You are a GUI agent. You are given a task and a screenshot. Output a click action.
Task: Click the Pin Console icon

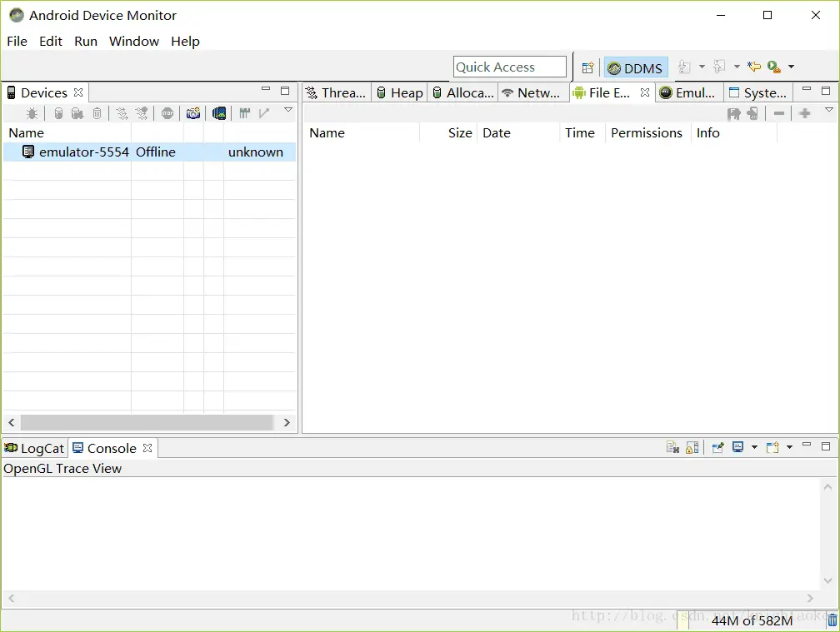pos(718,447)
